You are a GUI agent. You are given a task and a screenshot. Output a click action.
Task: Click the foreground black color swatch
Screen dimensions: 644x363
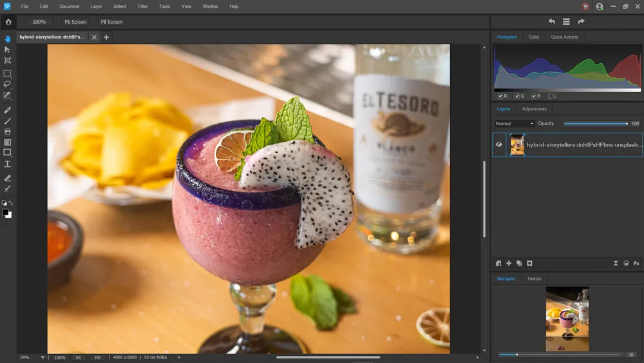(x=5, y=213)
